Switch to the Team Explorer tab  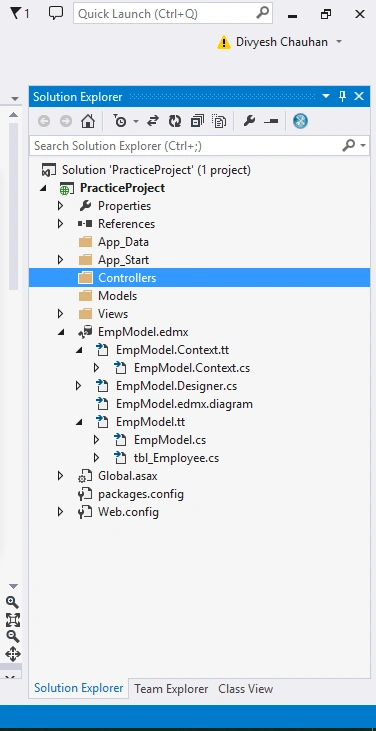171,689
